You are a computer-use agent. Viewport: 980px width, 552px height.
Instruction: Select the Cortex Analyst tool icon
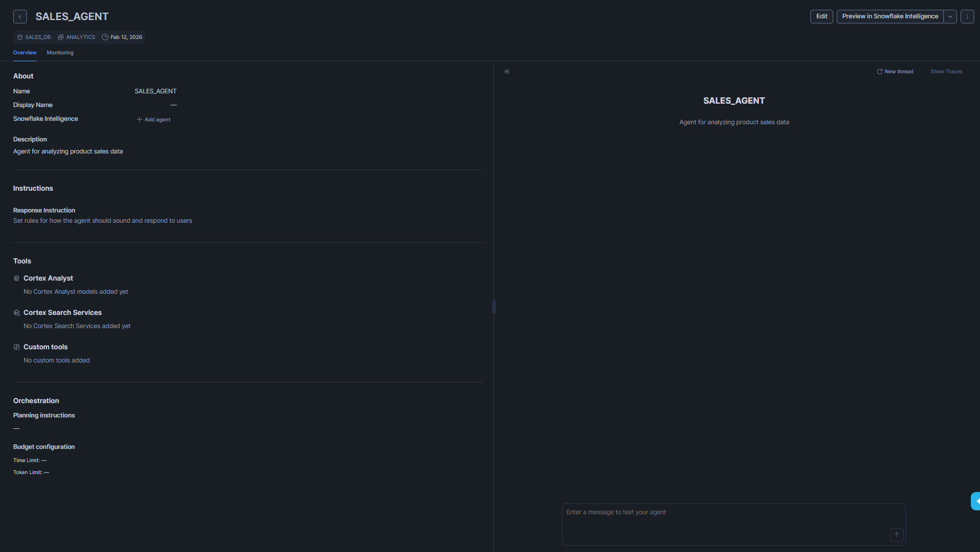click(16, 278)
